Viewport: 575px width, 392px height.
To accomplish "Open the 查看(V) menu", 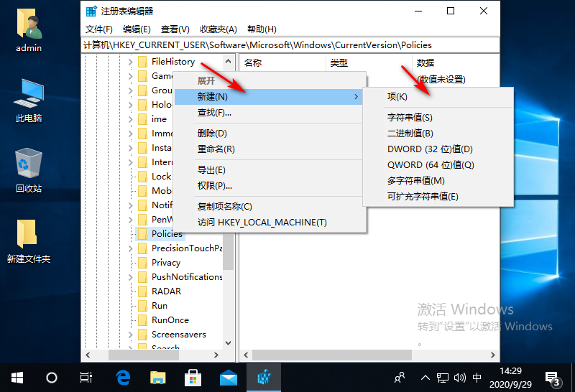I will pyautogui.click(x=175, y=29).
